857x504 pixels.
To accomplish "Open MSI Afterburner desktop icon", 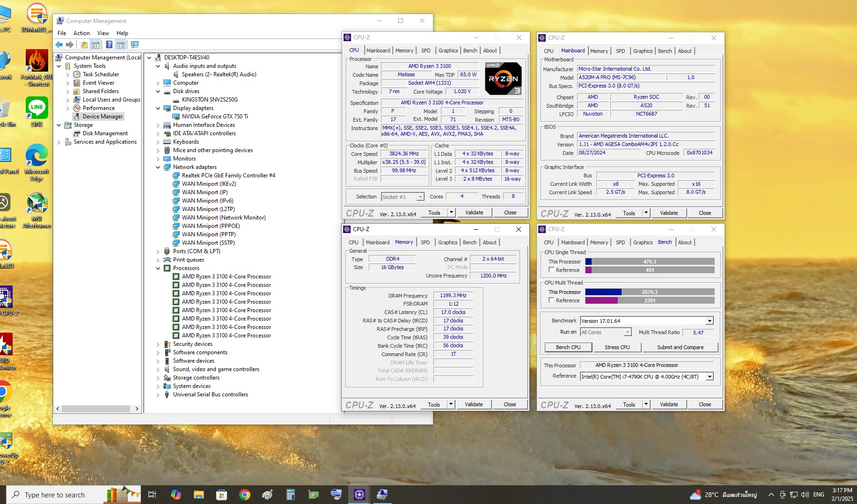I will point(37,210).
